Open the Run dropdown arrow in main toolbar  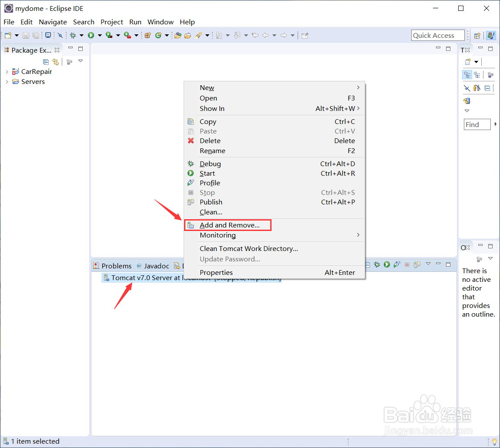click(x=100, y=35)
